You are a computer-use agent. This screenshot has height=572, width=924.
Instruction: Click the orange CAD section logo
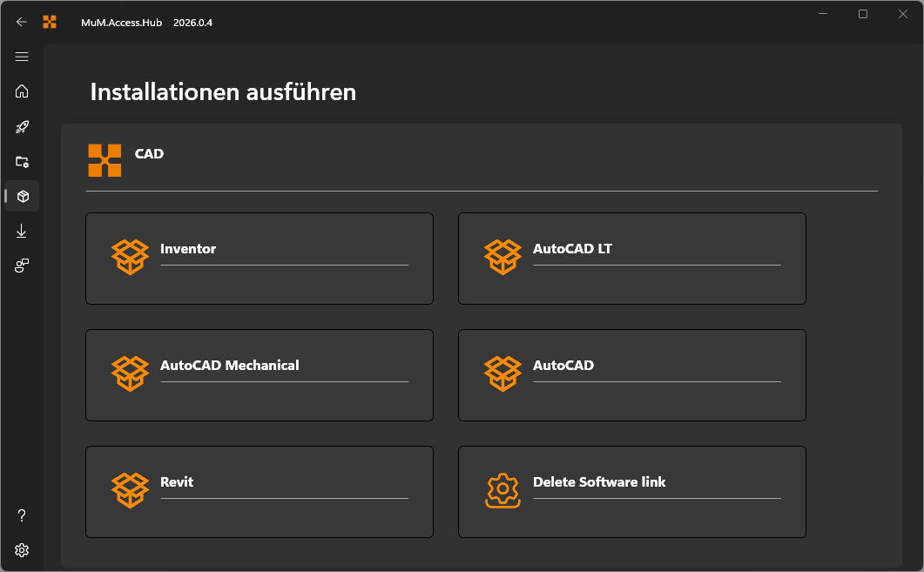click(105, 160)
